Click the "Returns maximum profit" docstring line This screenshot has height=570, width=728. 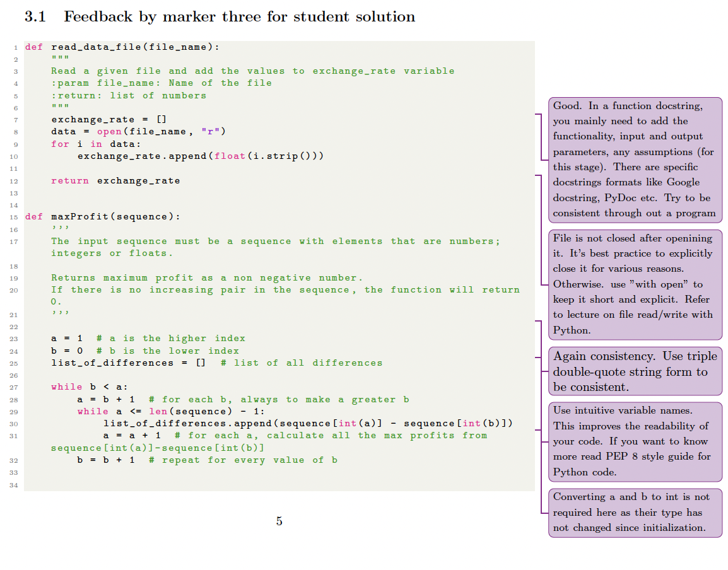207,277
